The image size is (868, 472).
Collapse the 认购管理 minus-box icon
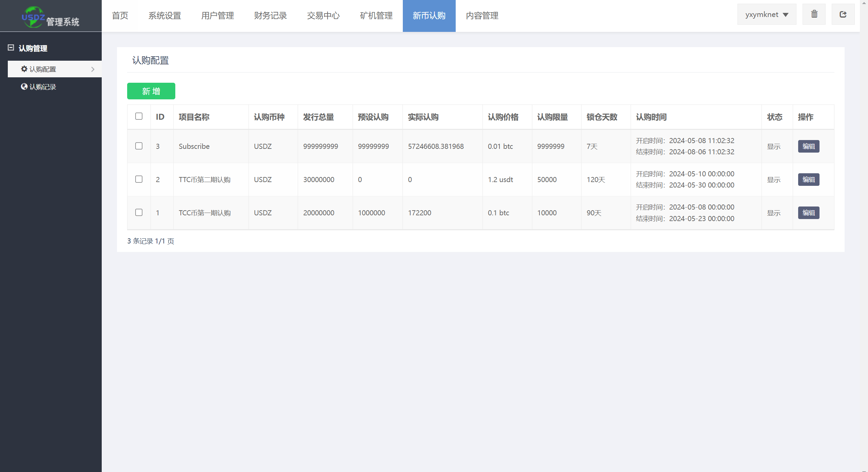point(11,48)
